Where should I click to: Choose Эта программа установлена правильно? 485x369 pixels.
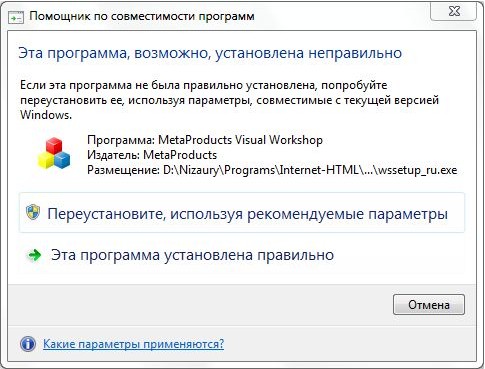click(242, 255)
